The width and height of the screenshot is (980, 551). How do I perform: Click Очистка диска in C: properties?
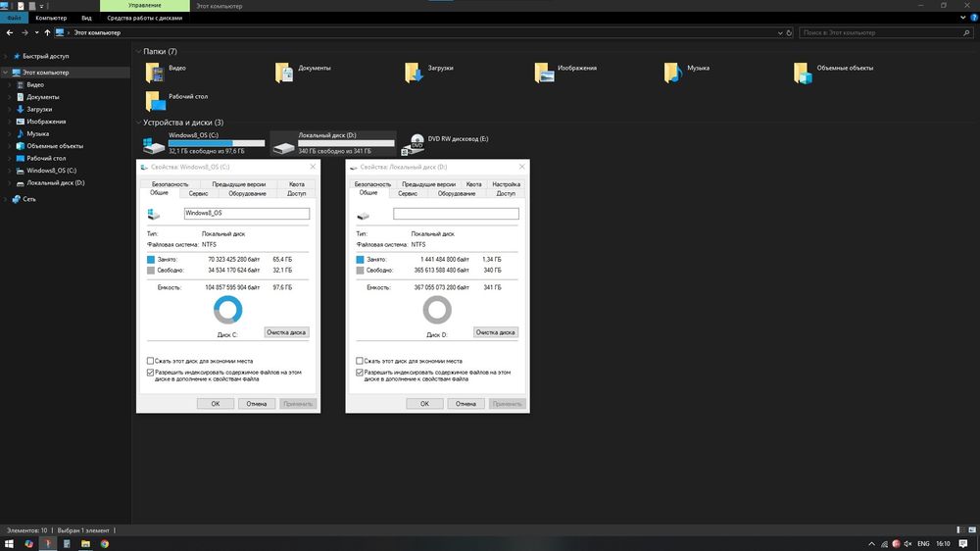tap(286, 332)
